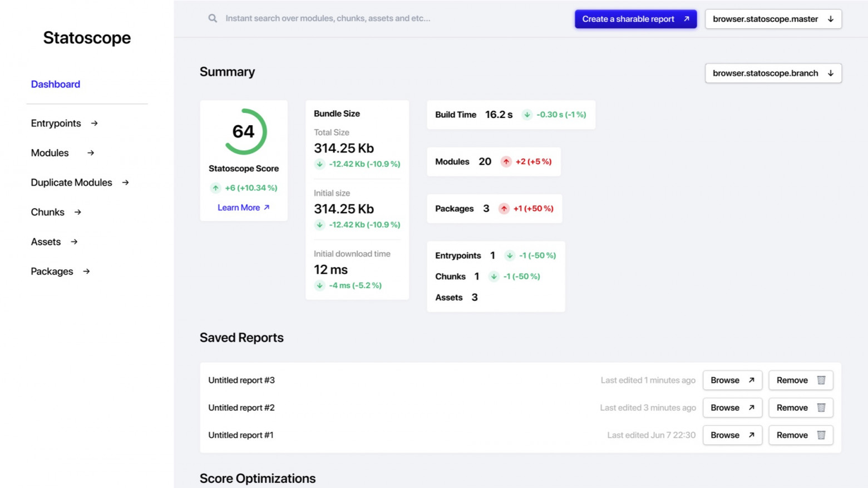This screenshot has height=488, width=868.
Task: Click Create a sharable report button
Action: (635, 19)
